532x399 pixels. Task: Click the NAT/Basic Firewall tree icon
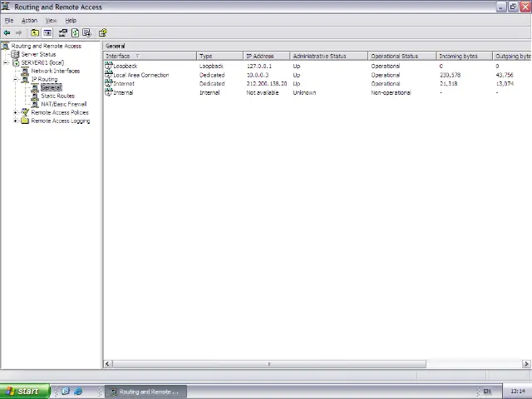click(x=35, y=104)
